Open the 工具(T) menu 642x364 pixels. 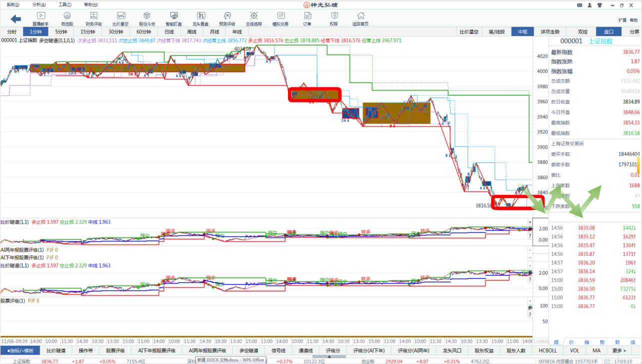(65, 4)
